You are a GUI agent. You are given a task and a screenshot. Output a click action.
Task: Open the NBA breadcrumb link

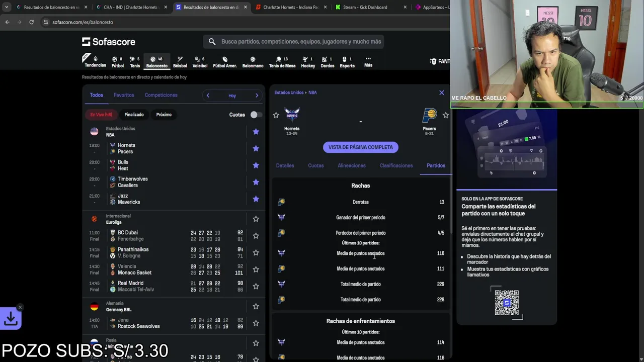point(312,93)
